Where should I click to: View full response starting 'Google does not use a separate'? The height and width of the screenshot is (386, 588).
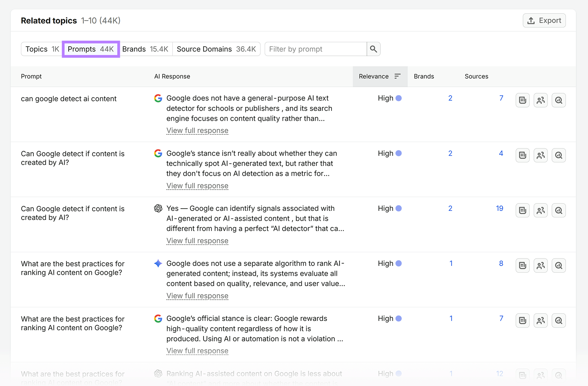[197, 296]
